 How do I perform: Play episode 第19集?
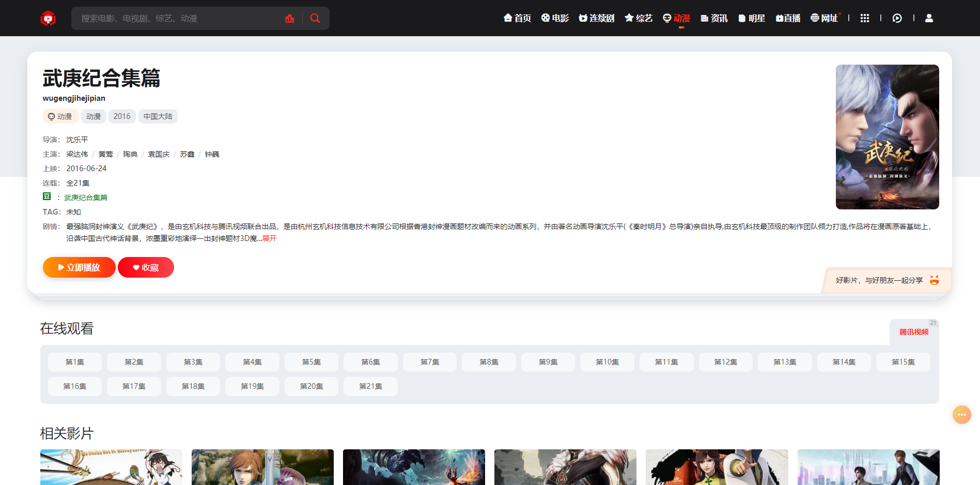point(252,386)
